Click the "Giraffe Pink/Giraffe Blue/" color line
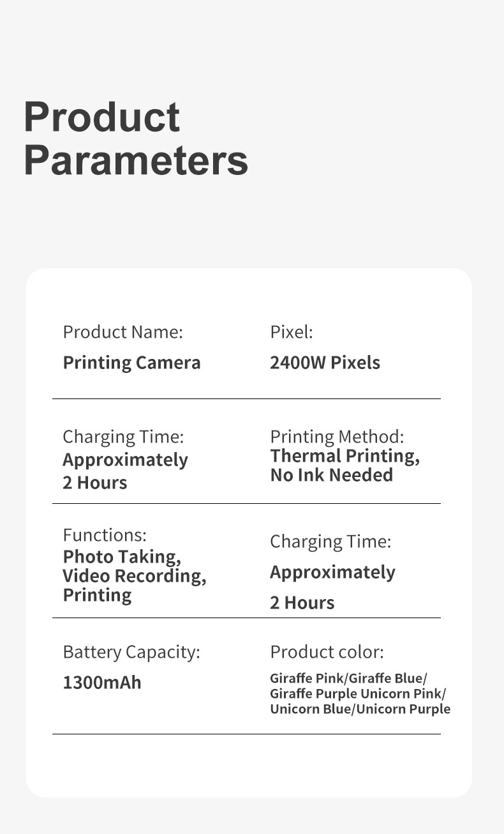 [348, 678]
